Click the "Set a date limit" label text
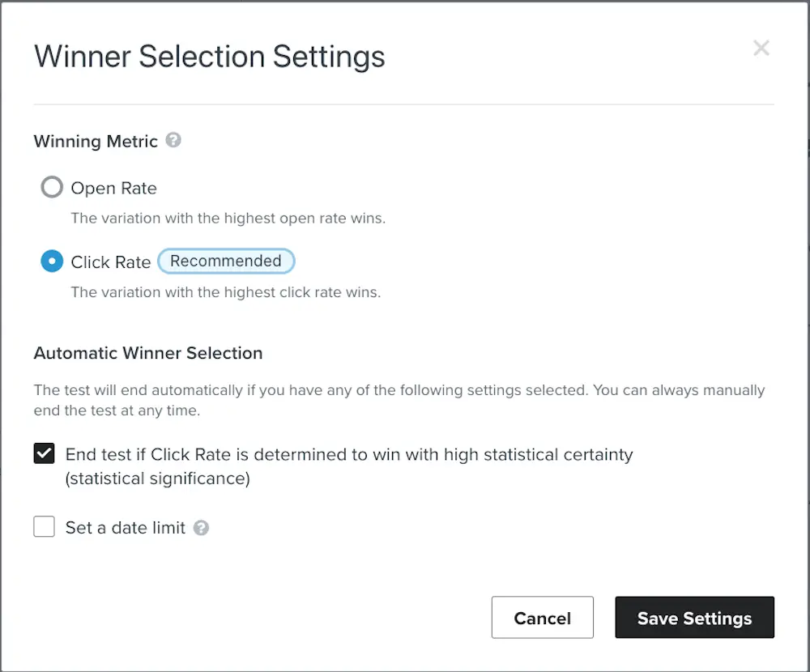 coord(126,528)
